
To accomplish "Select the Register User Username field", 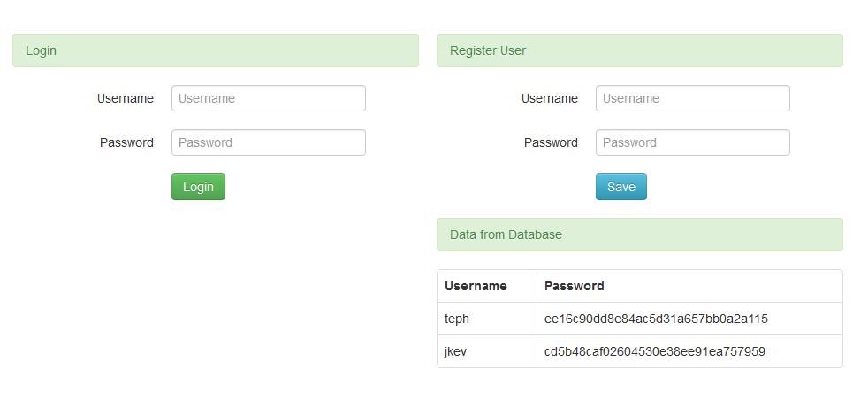I will 692,98.
